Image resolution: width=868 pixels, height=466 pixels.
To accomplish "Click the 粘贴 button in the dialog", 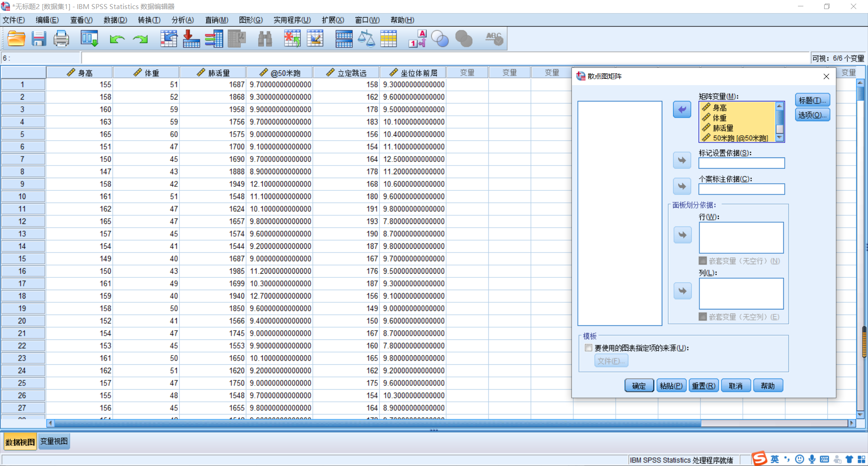I will coord(671,386).
